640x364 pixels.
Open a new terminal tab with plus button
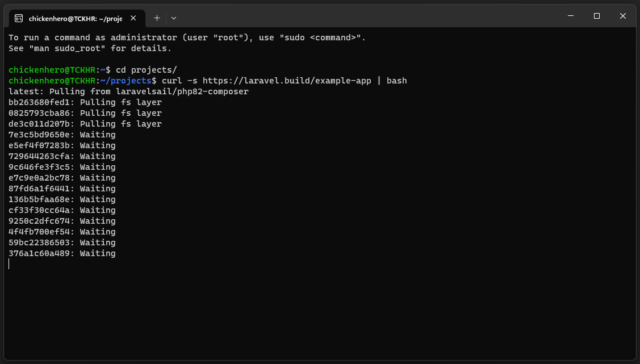(x=157, y=18)
